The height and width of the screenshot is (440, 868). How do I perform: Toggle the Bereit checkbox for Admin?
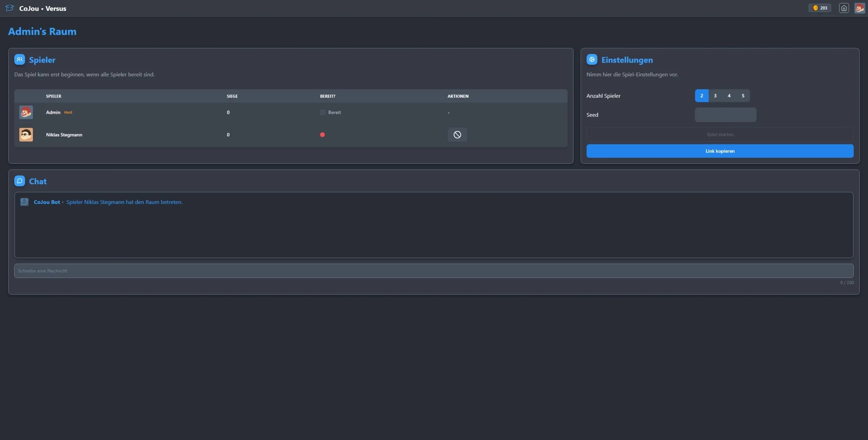click(322, 112)
